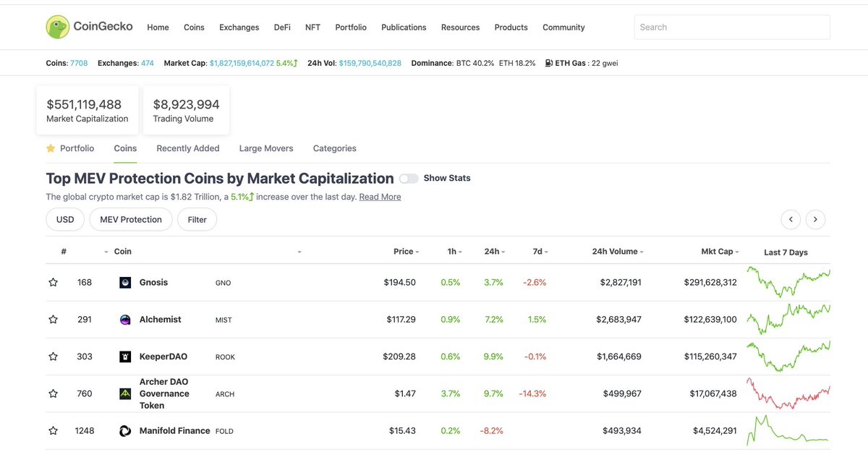868x452 pixels.
Task: Star the Manifold Finance row
Action: click(x=53, y=431)
